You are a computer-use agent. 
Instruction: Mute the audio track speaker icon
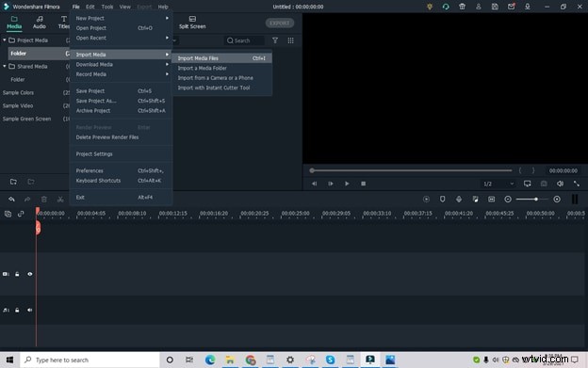click(29, 310)
